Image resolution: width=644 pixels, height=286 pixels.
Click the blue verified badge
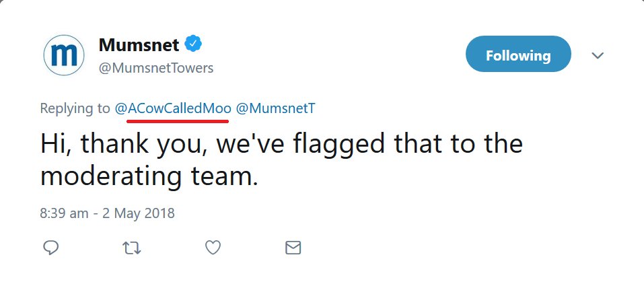[192, 44]
